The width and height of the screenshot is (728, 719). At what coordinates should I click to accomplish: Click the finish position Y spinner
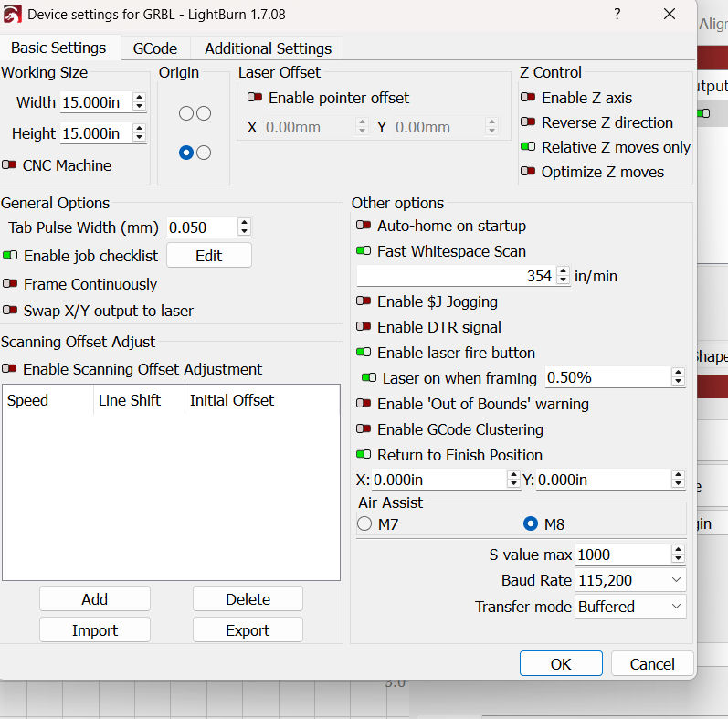(679, 479)
